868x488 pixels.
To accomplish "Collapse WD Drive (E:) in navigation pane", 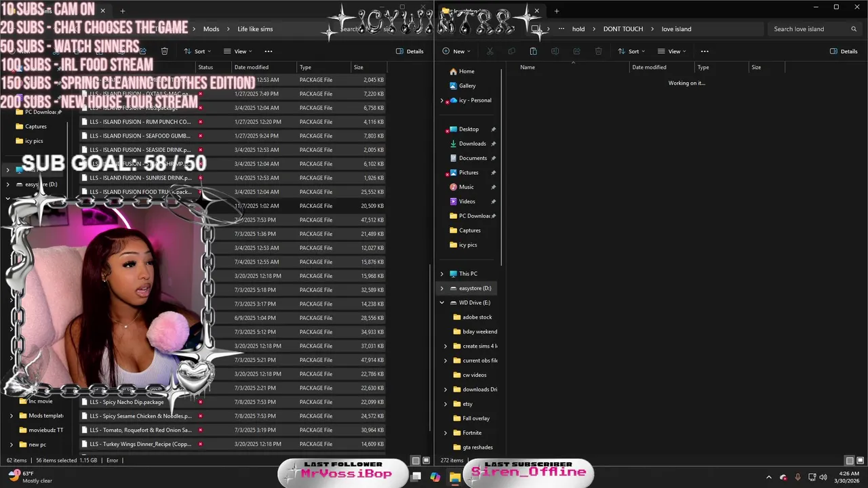I will point(442,303).
